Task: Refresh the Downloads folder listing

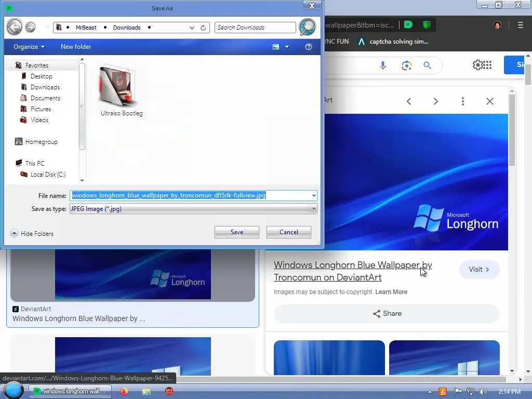Action: (203, 28)
